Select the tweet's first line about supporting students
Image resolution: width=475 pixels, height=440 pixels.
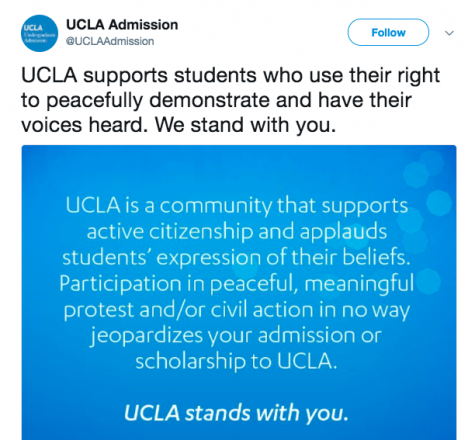[230, 76]
